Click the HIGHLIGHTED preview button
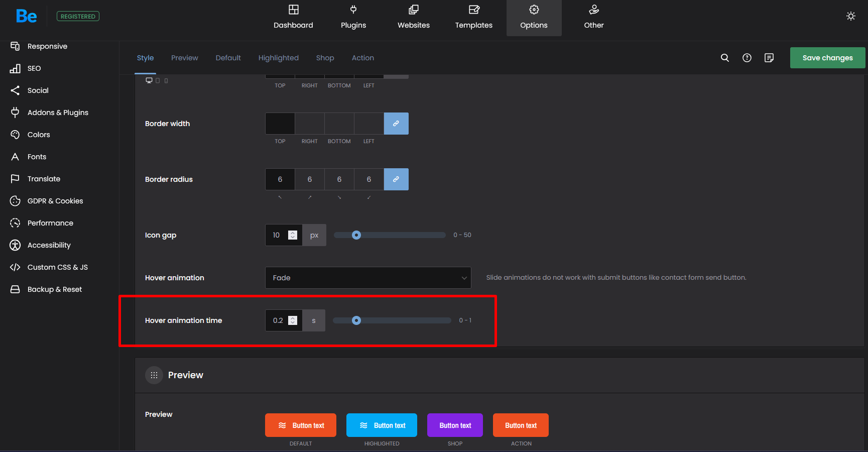The height and width of the screenshot is (452, 868). point(382,425)
